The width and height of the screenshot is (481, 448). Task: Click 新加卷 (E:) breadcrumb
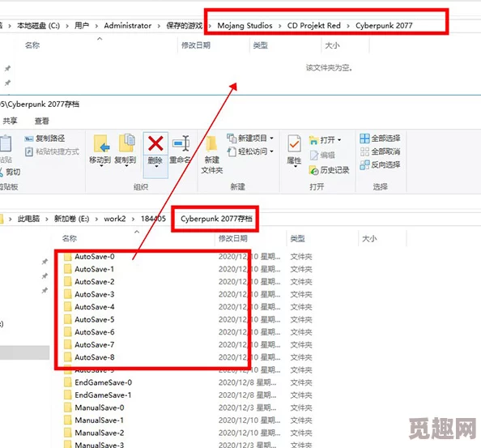click(x=71, y=219)
